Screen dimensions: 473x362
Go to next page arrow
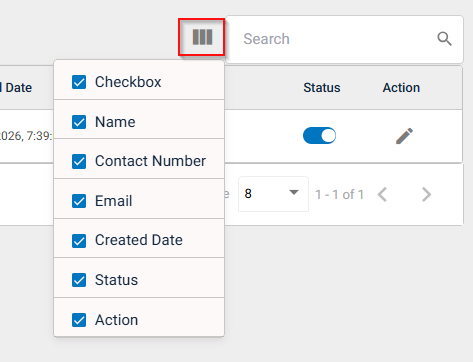click(x=426, y=194)
